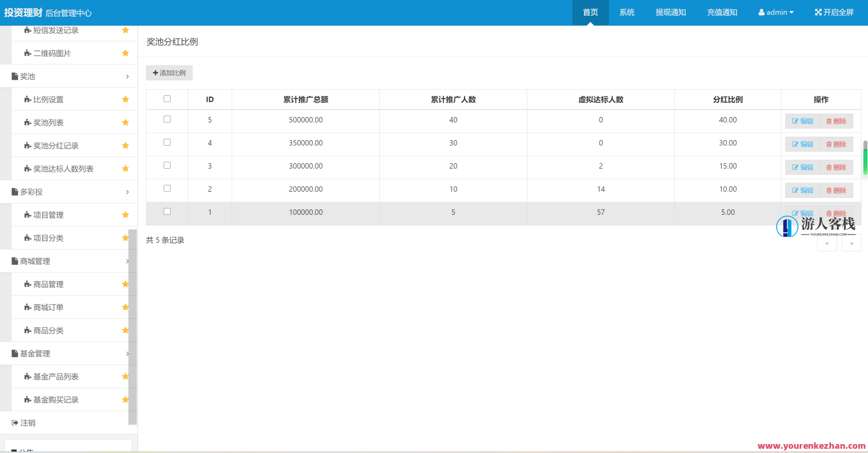Click the trash icon for row ID 3
Image resolution: width=868 pixels, height=453 pixels.
tap(828, 168)
